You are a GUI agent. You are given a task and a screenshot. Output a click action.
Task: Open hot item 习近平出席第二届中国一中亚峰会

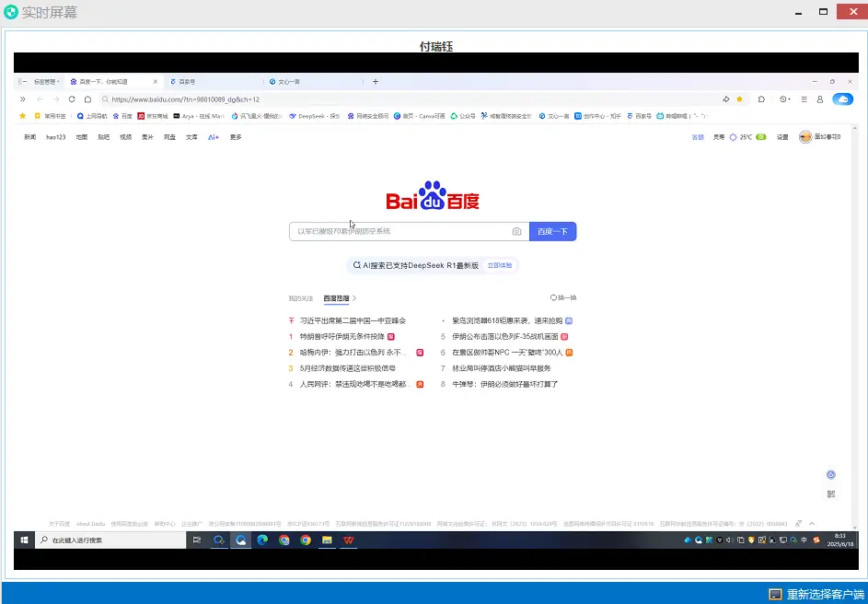click(353, 320)
